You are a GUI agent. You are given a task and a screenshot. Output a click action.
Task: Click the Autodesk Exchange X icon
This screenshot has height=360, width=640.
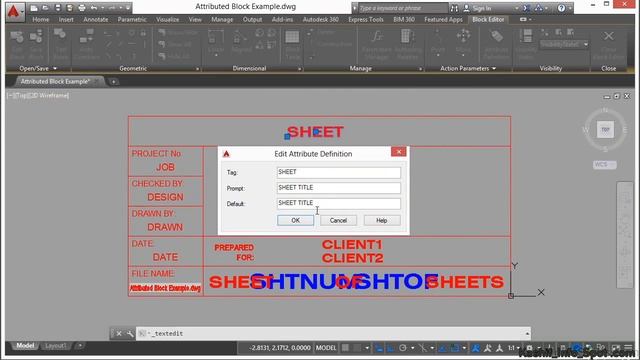coord(527,8)
